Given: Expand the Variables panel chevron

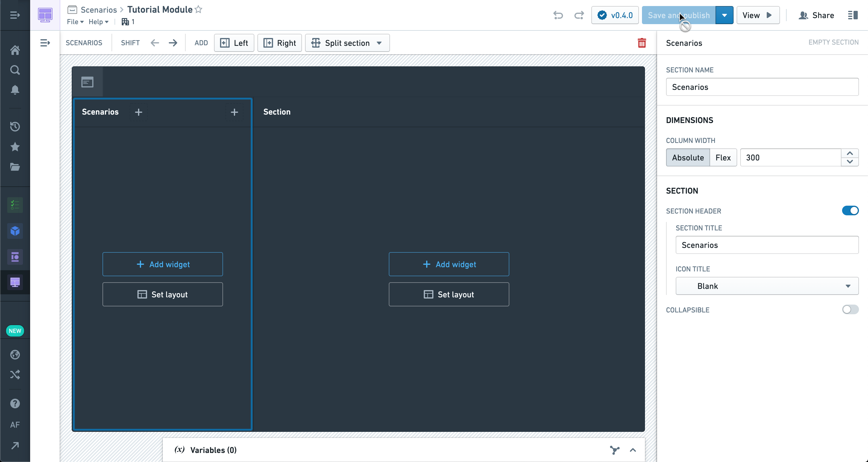Looking at the screenshot, I should tap(633, 450).
